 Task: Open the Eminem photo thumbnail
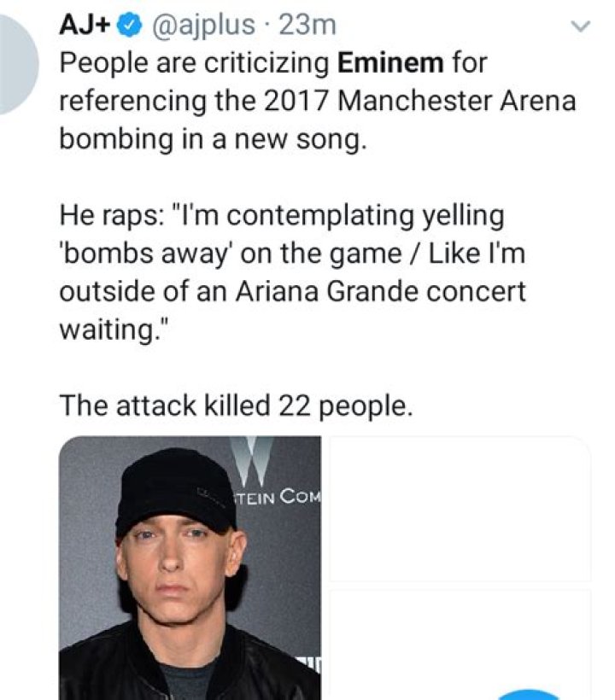[189, 568]
